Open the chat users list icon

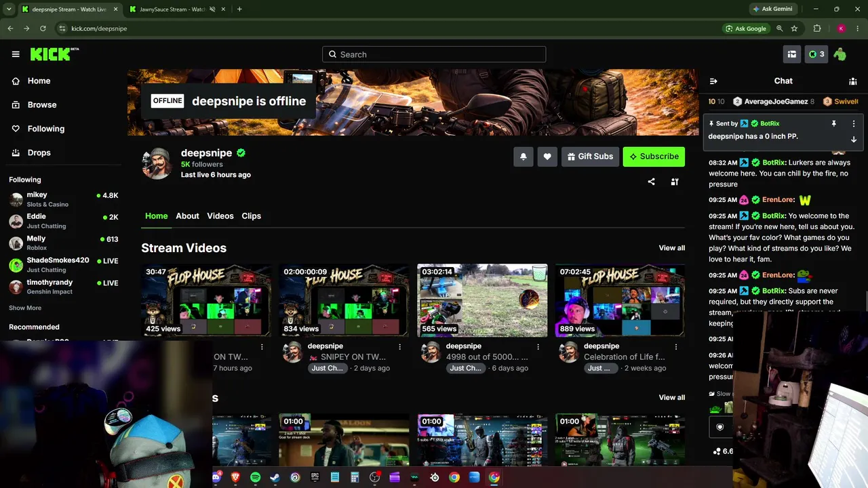coord(853,81)
